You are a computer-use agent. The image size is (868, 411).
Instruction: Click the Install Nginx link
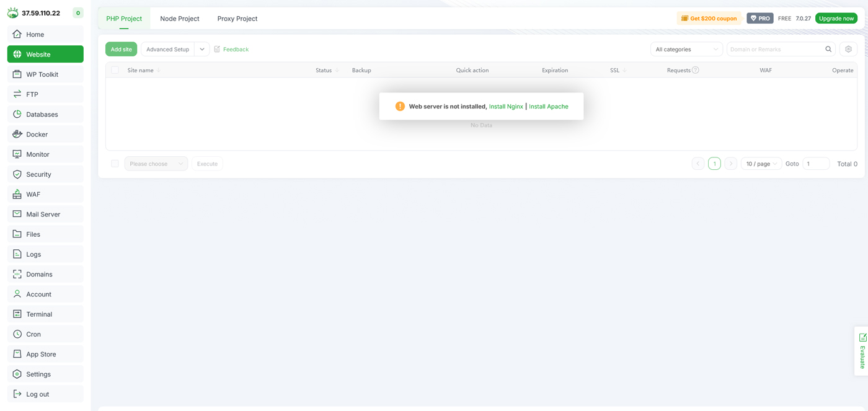tap(506, 107)
